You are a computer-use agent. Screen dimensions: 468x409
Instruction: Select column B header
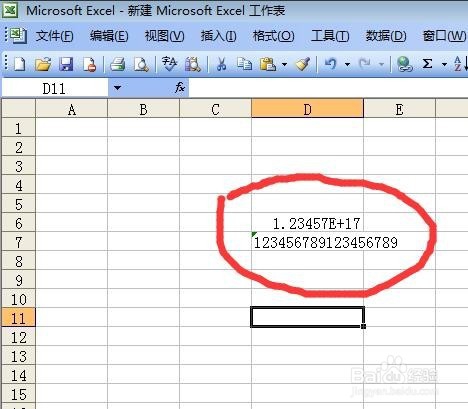click(143, 109)
